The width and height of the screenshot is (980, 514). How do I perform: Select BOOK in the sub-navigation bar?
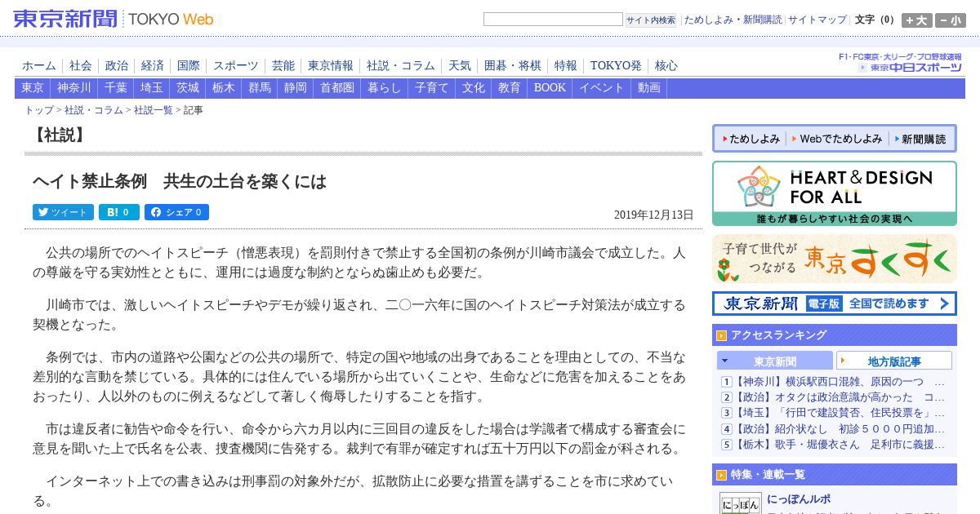(x=550, y=88)
